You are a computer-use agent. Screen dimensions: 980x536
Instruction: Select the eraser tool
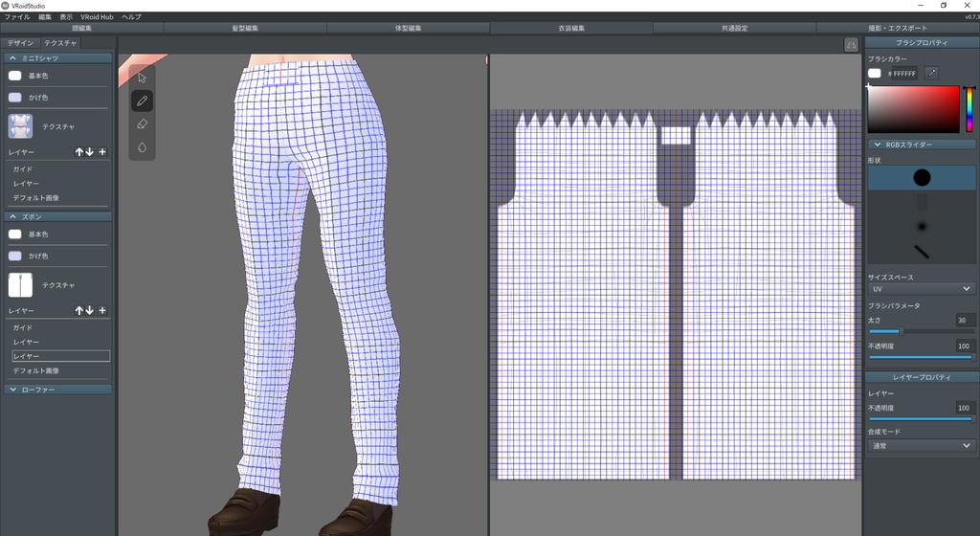click(142, 123)
